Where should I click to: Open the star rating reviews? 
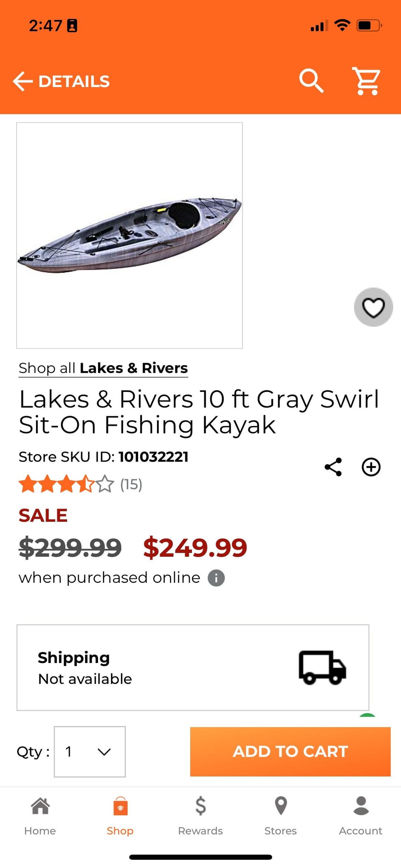[81, 484]
